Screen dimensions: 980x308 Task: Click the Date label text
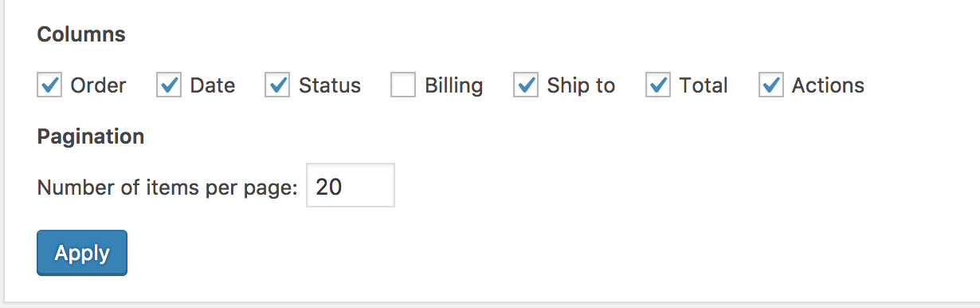pos(212,85)
